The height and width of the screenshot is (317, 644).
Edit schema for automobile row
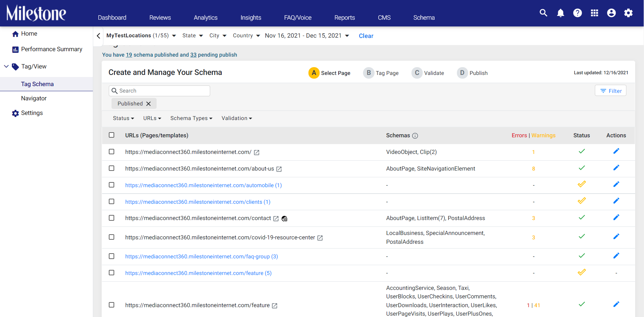[x=616, y=184]
